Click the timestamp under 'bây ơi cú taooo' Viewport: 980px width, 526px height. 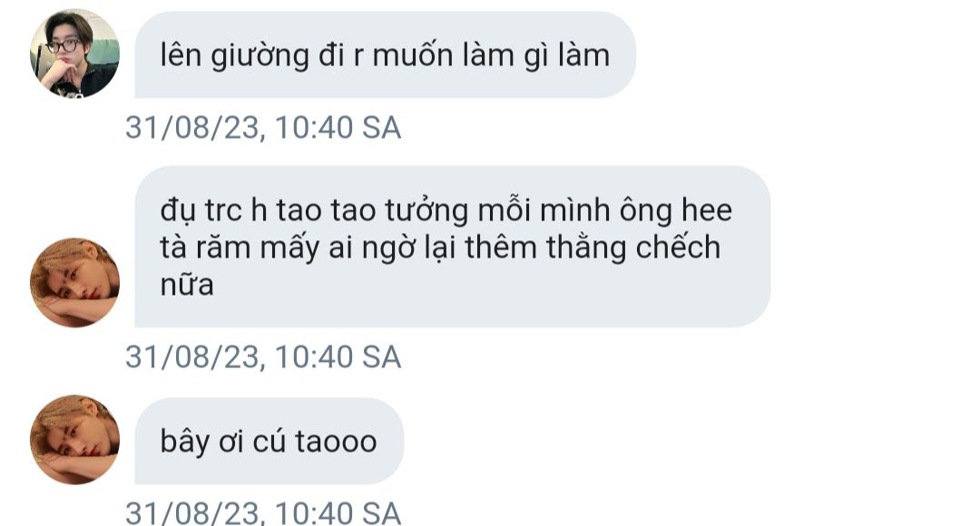263,513
